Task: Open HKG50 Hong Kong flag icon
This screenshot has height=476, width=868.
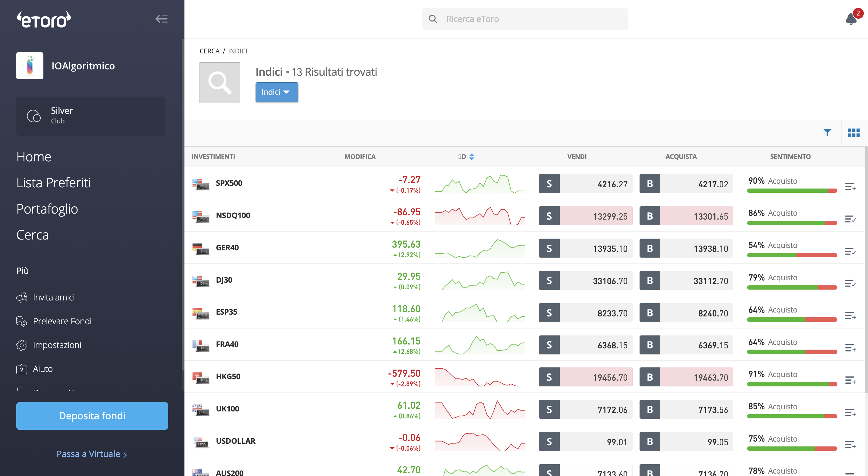Action: [201, 378]
